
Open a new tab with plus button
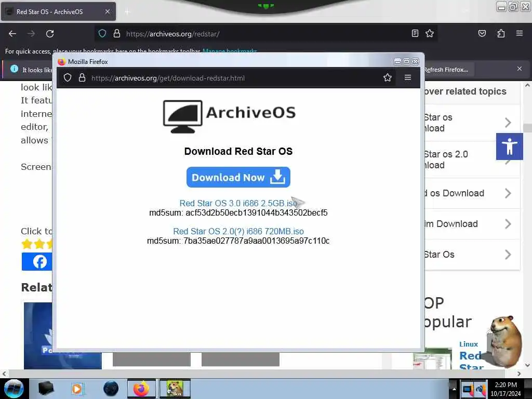[x=127, y=12]
